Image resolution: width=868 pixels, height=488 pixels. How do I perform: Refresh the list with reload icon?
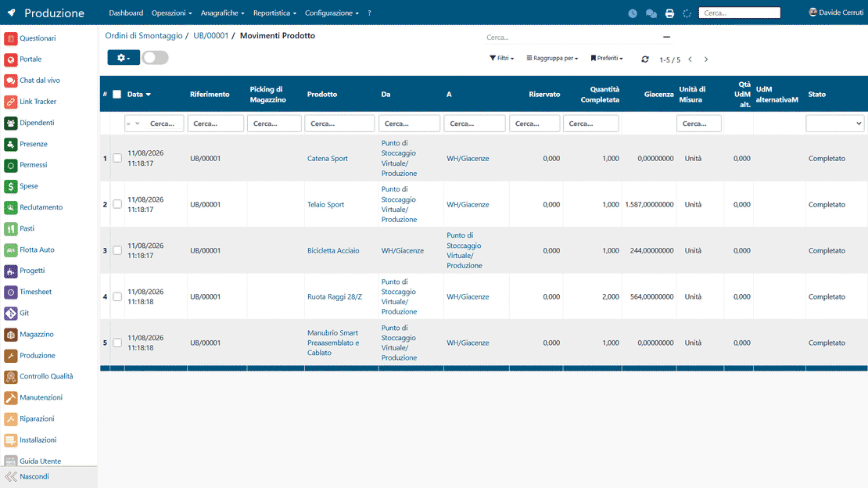(645, 59)
